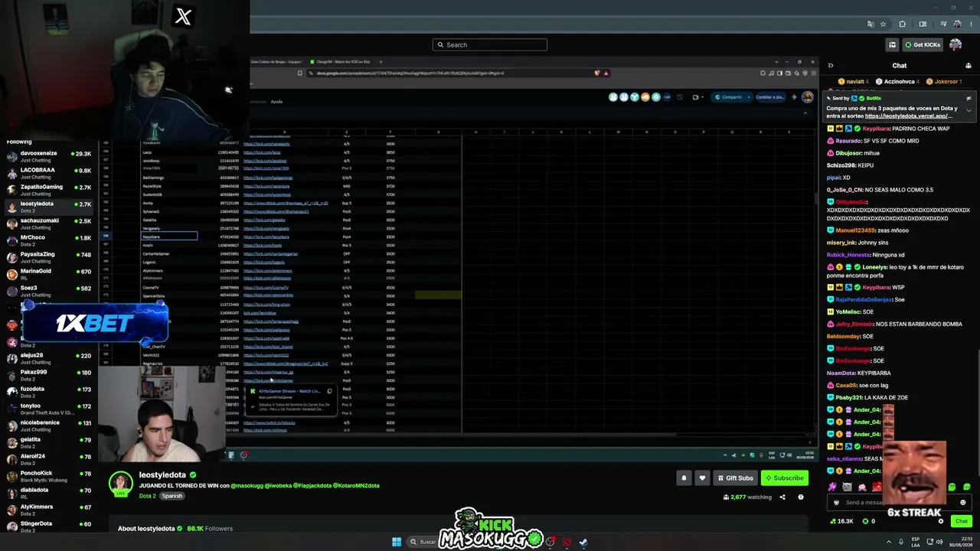Select sachauzumaki channel in sidebar
Viewport: 980px width, 551px height.
click(x=49, y=223)
